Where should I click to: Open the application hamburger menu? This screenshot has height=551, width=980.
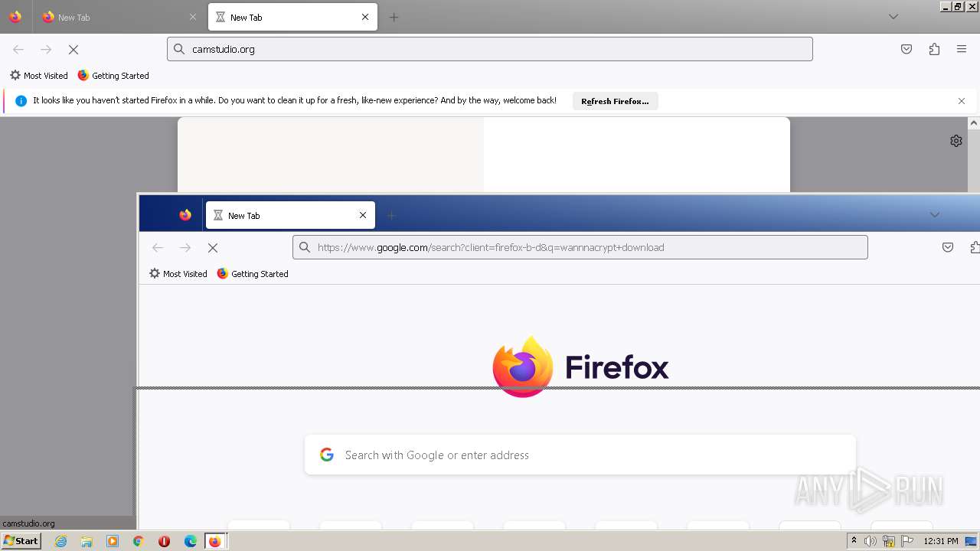(x=962, y=49)
